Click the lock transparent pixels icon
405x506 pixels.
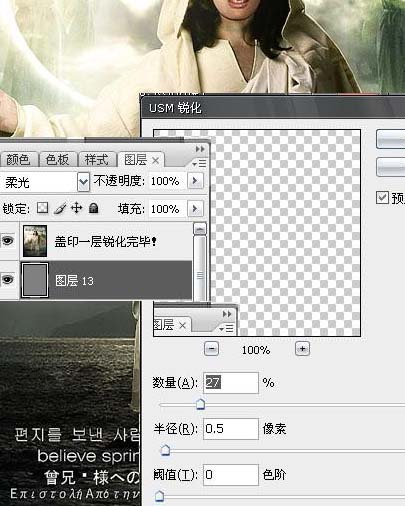42,208
